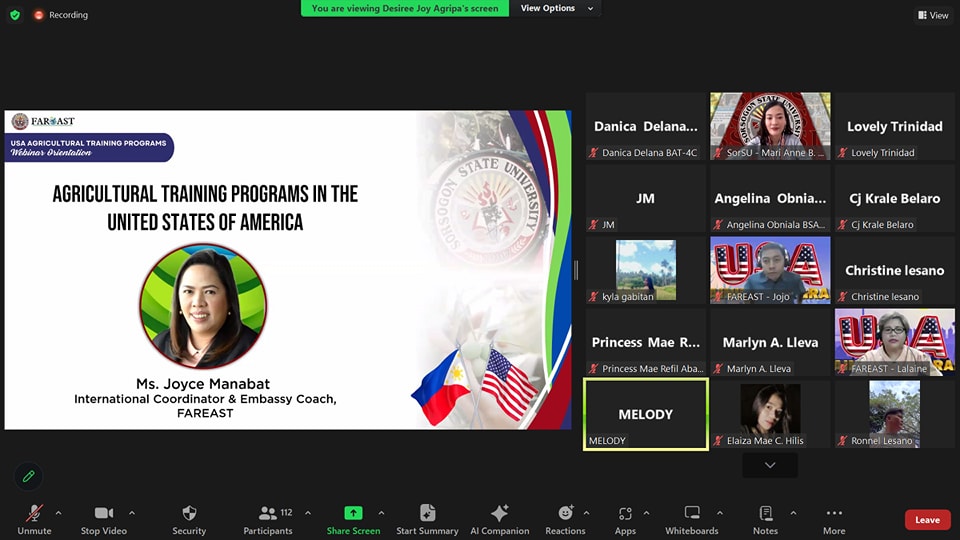This screenshot has height=540, width=960.
Task: Open the Participants panel
Action: click(x=268, y=514)
